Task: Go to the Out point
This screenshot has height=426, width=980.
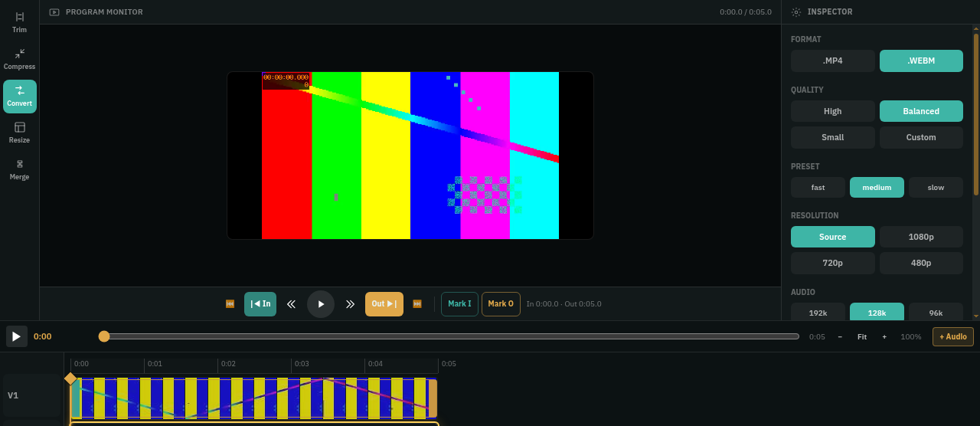Action: click(x=384, y=304)
